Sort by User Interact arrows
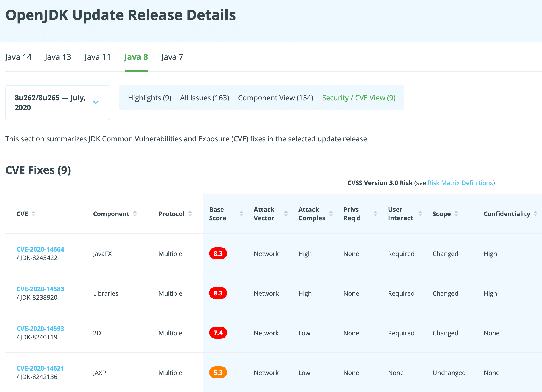542x392 pixels. coord(420,214)
